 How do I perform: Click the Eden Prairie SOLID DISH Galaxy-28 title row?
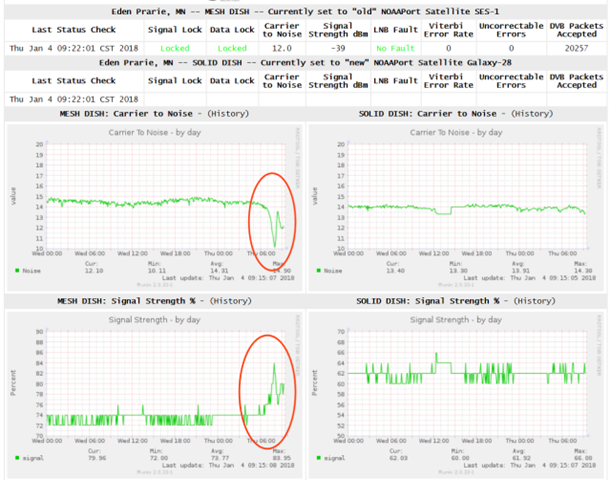coord(305,63)
